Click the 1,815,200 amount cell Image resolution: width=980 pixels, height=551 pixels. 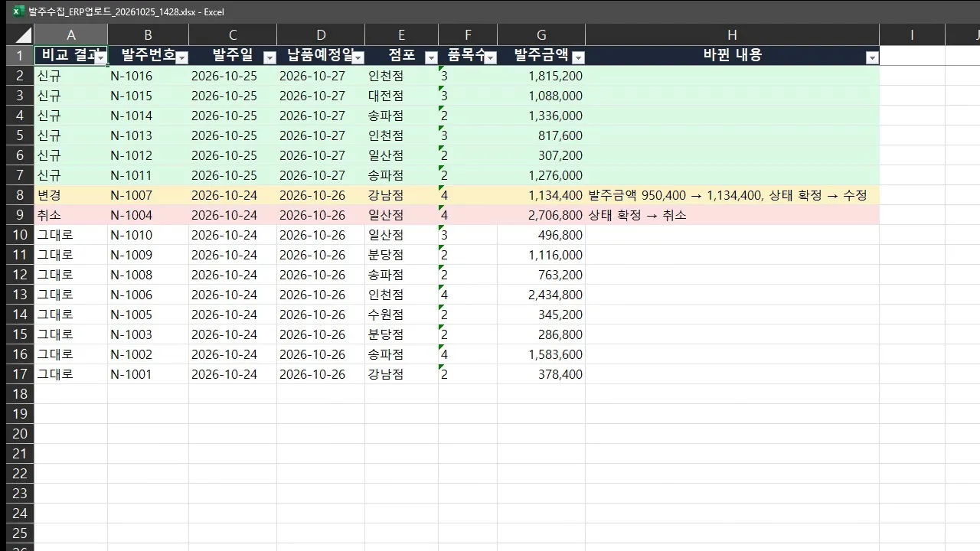541,76
